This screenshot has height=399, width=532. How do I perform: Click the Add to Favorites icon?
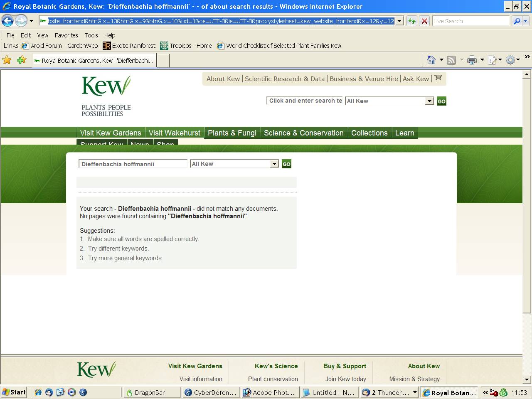point(22,60)
